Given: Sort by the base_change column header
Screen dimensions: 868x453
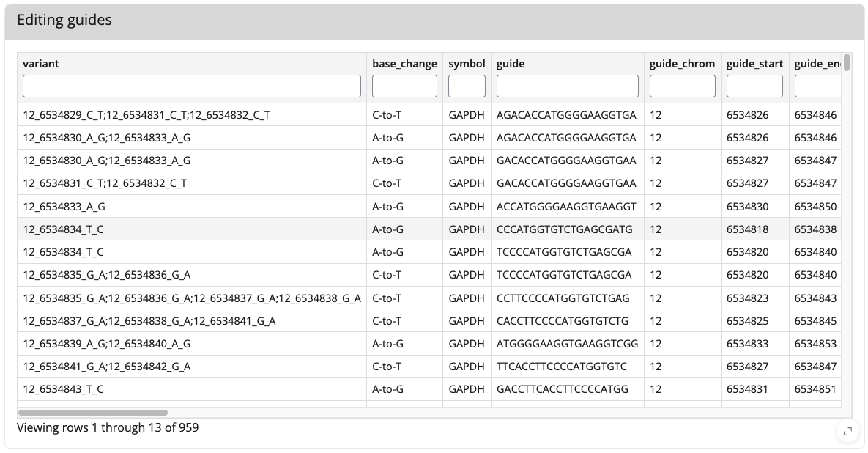Looking at the screenshot, I should pyautogui.click(x=404, y=64).
